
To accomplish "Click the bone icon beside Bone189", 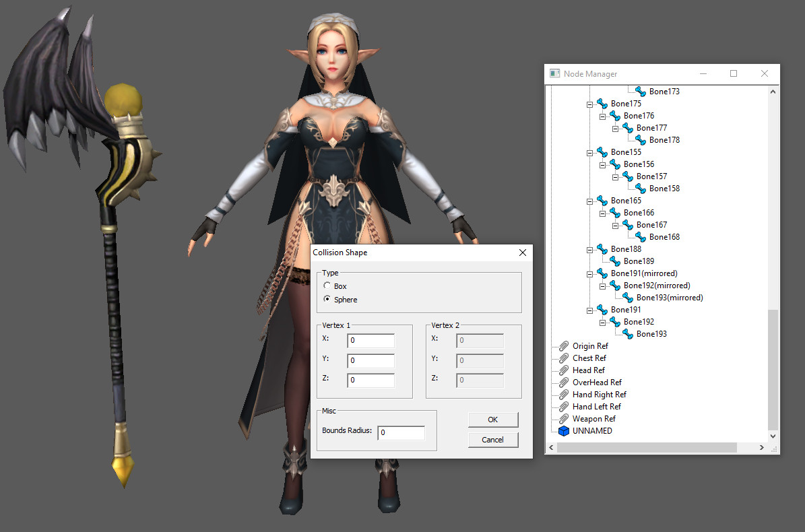I will point(615,261).
